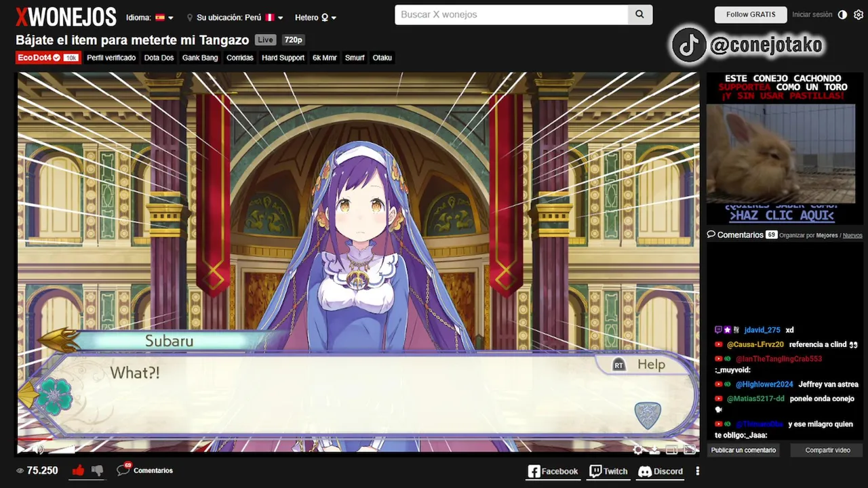Open the @conejotako TikTok handle
868x488 pixels.
(x=766, y=46)
